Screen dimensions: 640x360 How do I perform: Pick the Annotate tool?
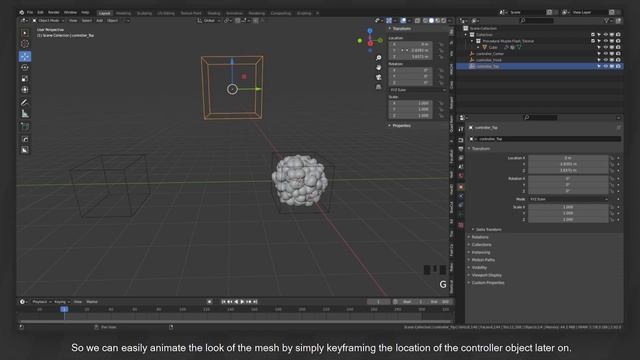tap(25, 102)
